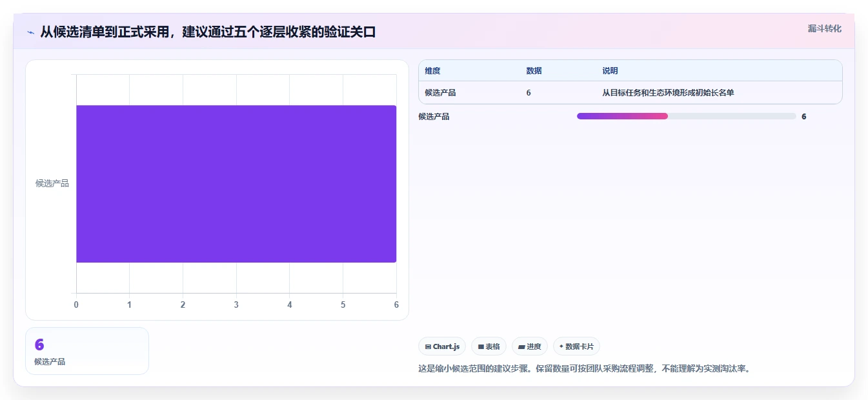Image resolution: width=868 pixels, height=400 pixels.
Task: Click the 数据卡片 chip
Action: point(576,346)
